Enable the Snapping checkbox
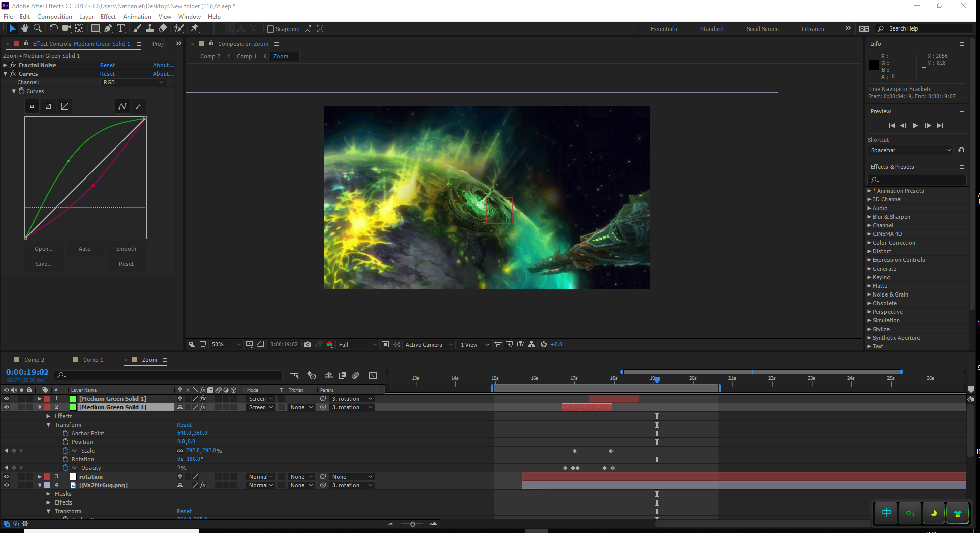 270,29
